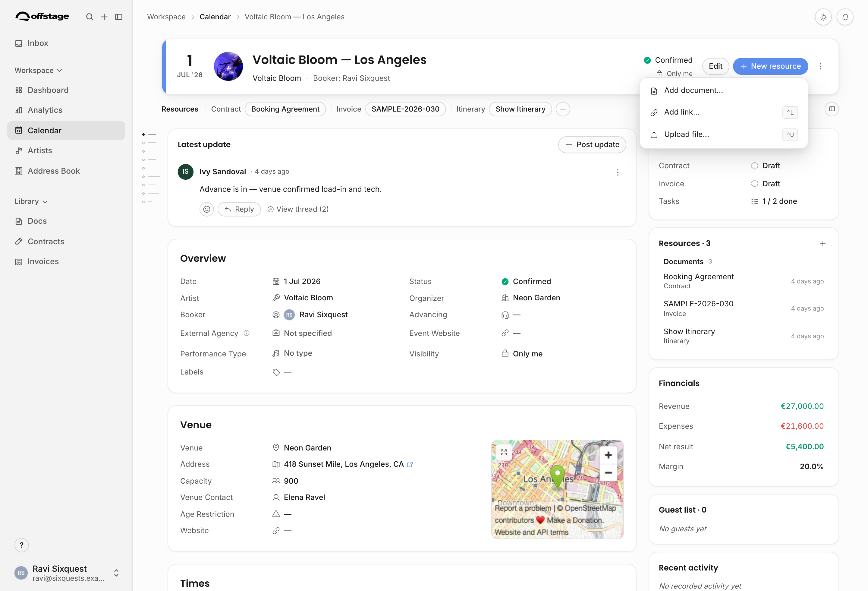Click the Voltaic Bloom artist avatar
This screenshot has width=868, height=591.
click(228, 66)
